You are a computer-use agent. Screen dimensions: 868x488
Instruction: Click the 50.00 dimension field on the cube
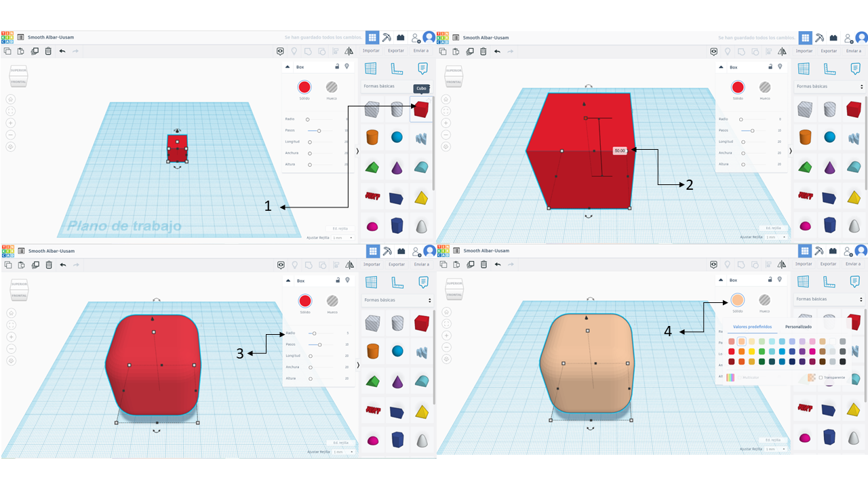(x=619, y=150)
